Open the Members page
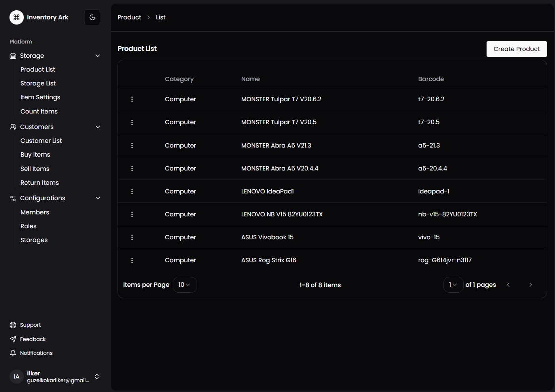Image resolution: width=555 pixels, height=392 pixels. click(x=35, y=212)
